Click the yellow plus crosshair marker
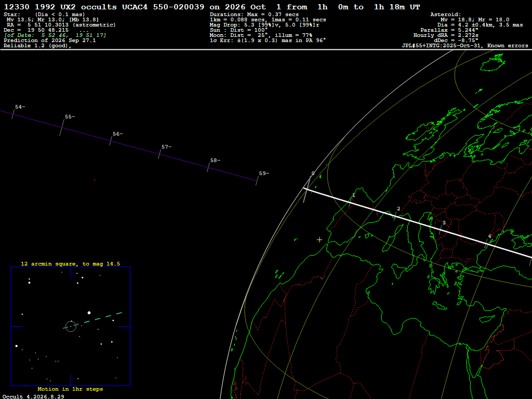The image size is (532, 399). click(x=320, y=240)
